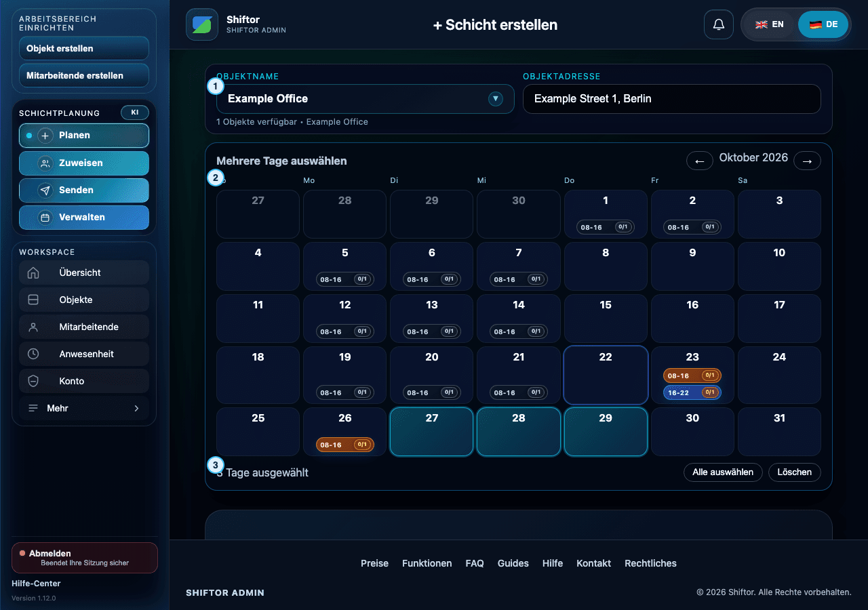Viewport: 868px width, 610px height.
Task: Click the people icon on Zuweisen
Action: coord(45,163)
